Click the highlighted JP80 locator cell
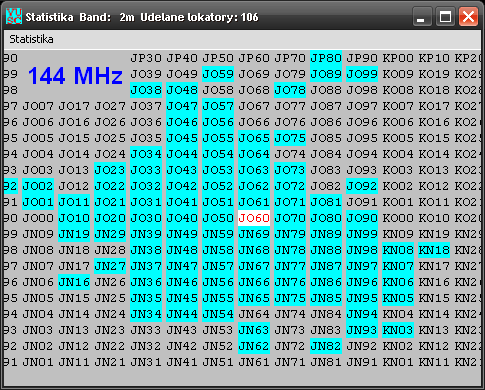This screenshot has height=390, width=485. pos(326,58)
